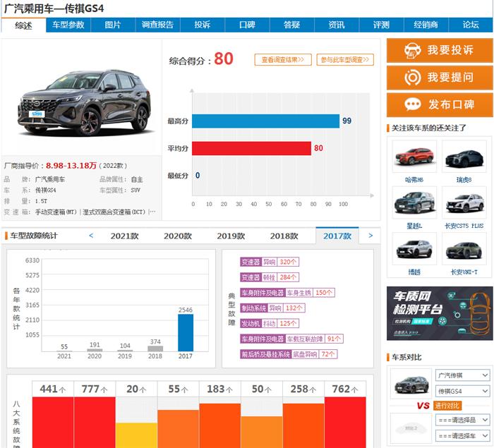Open the 传祺GS4 model dropdown

click(x=462, y=391)
